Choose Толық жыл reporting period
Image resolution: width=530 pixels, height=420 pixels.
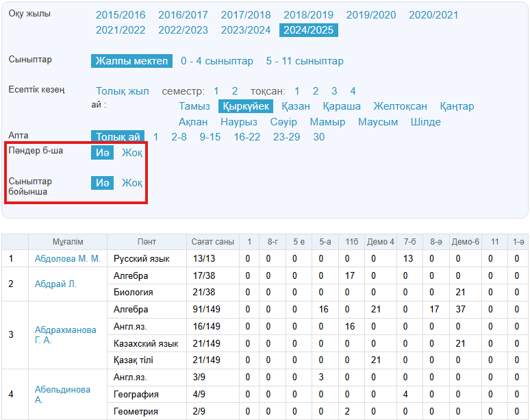click(x=122, y=91)
